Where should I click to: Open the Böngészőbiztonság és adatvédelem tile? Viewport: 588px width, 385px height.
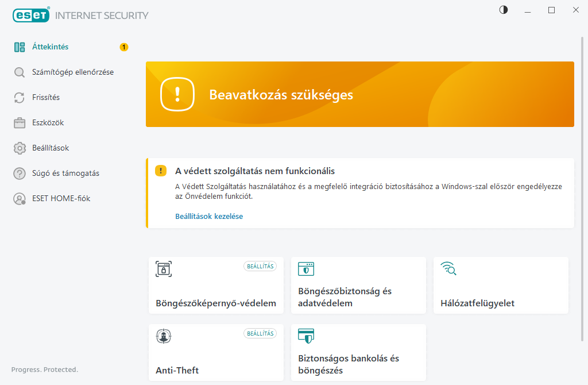(358, 285)
